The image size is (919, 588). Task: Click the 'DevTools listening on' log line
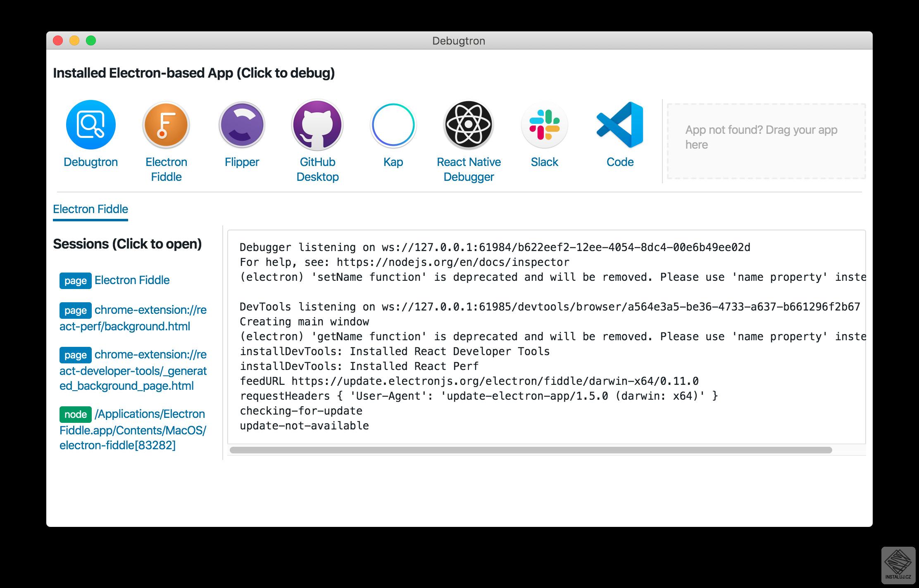(x=550, y=307)
